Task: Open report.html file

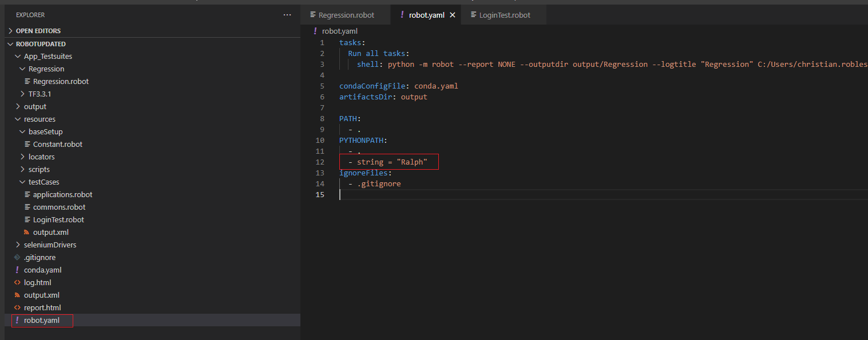Action: coord(42,307)
